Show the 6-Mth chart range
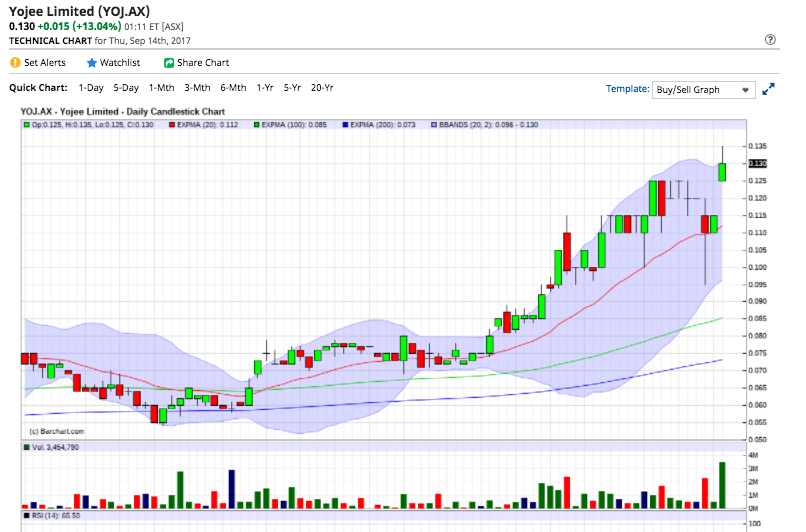The image size is (806, 532). (233, 88)
